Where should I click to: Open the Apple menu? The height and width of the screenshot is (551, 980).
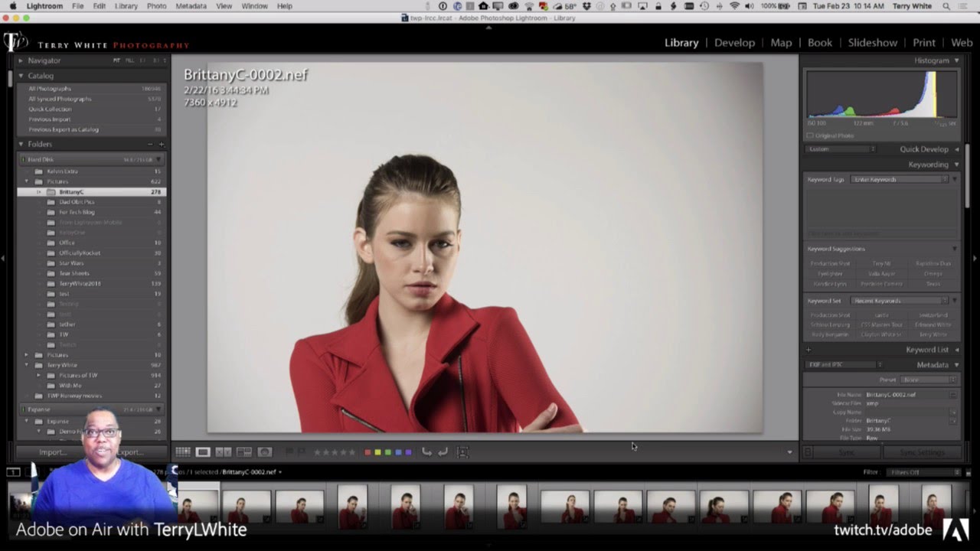point(12,6)
